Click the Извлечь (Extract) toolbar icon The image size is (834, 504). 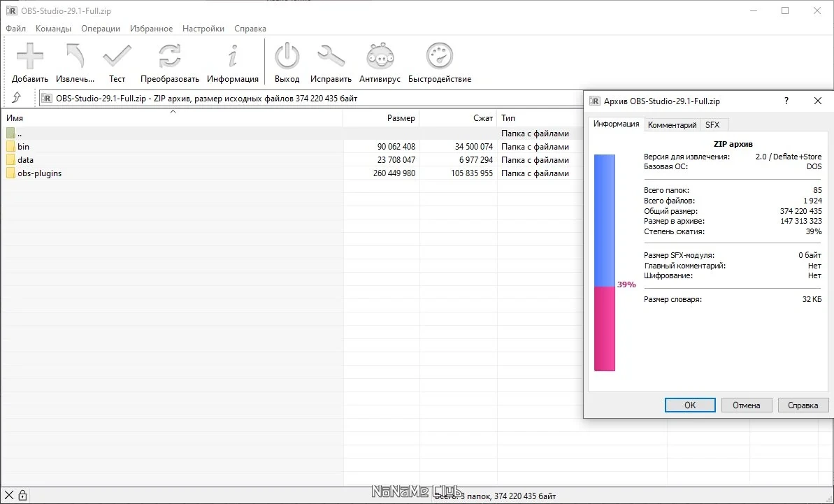(75, 57)
